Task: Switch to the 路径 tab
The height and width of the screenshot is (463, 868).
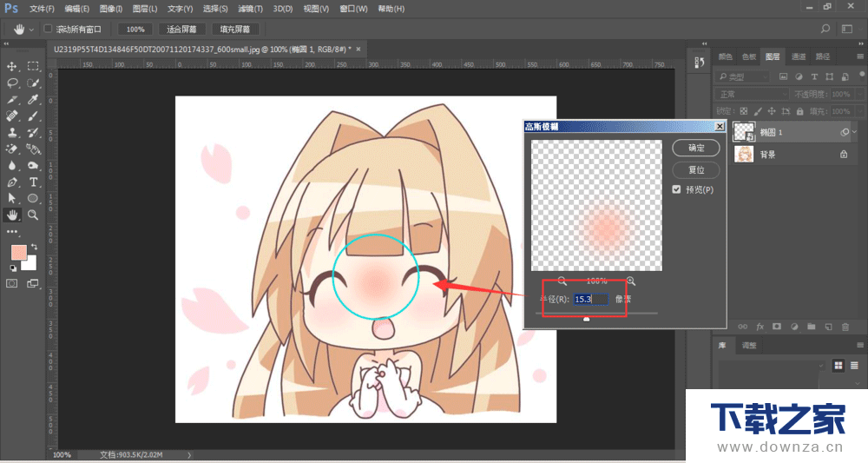Action: click(x=823, y=56)
